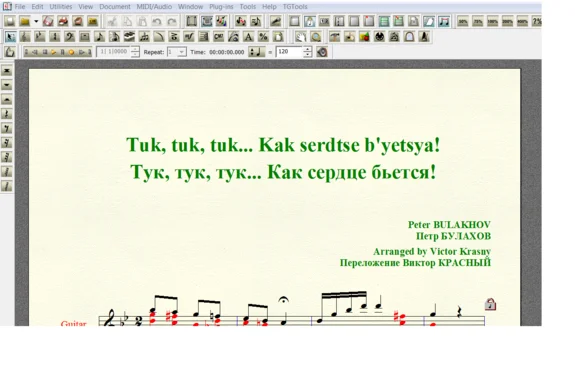The width and height of the screenshot is (576, 369).
Task: Open the Plug-ins menu
Action: pyautogui.click(x=221, y=7)
